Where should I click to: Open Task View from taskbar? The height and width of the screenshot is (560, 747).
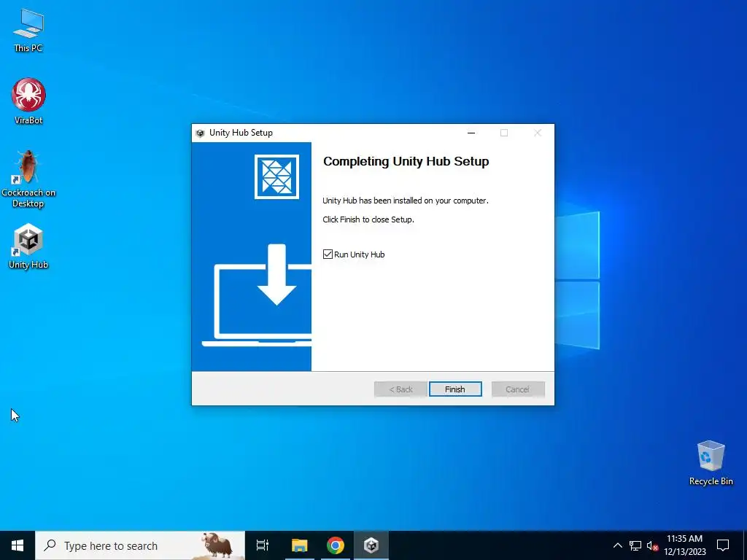point(263,545)
